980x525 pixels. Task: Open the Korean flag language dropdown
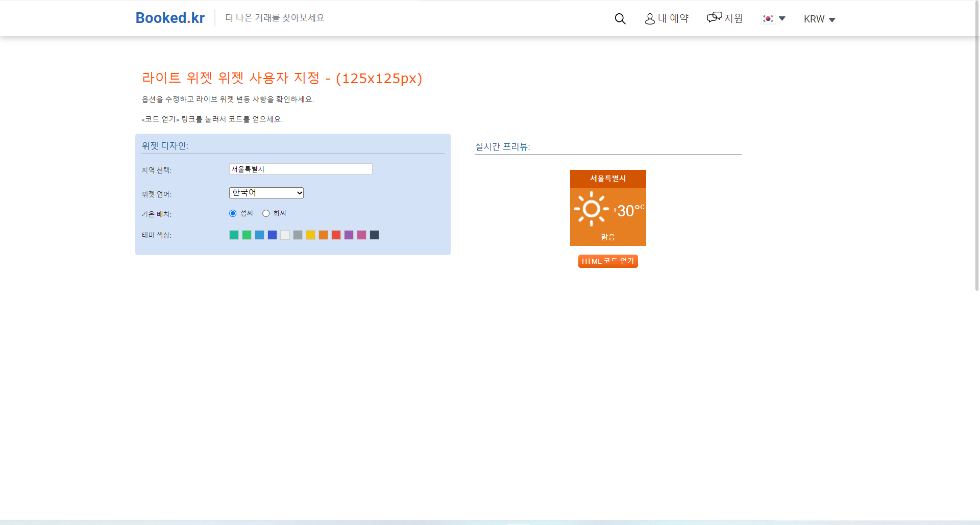[x=774, y=19]
